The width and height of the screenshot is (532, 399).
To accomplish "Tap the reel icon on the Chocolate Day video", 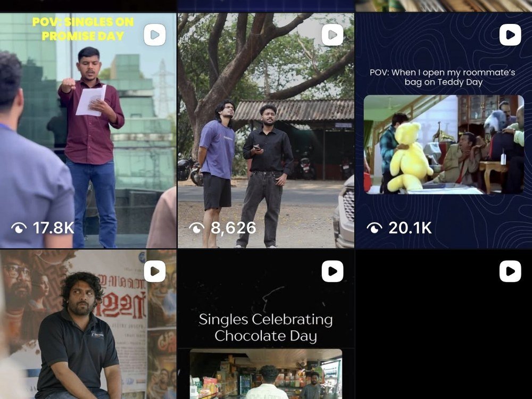I will (x=332, y=271).
